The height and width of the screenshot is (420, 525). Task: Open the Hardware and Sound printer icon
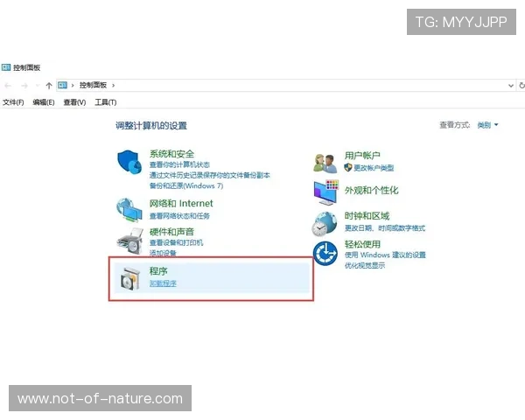(129, 241)
